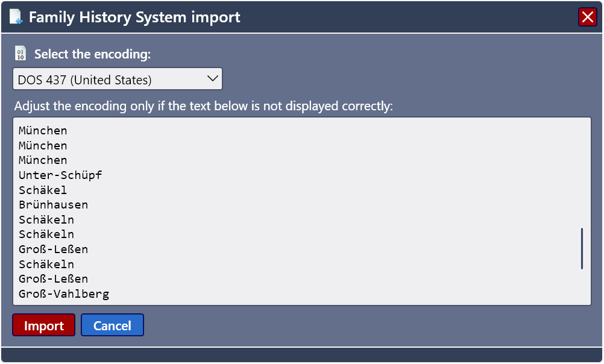Click the dropdown chevron on DOS 437
Viewport: 604px width, 364px height.
(212, 78)
